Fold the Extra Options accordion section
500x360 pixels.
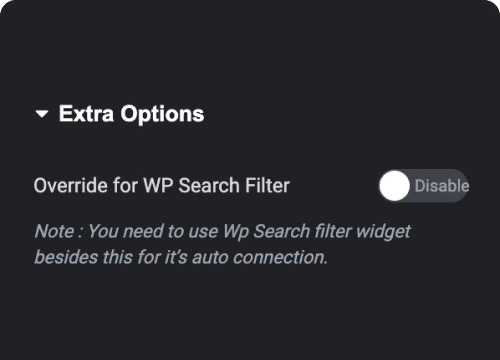pos(42,114)
